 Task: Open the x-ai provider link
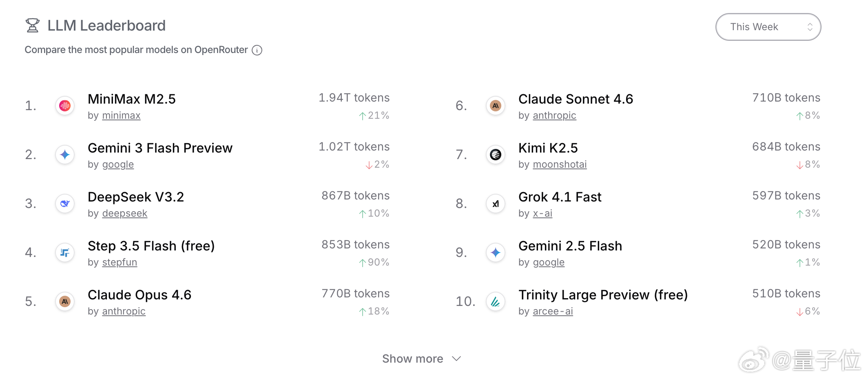click(x=542, y=213)
